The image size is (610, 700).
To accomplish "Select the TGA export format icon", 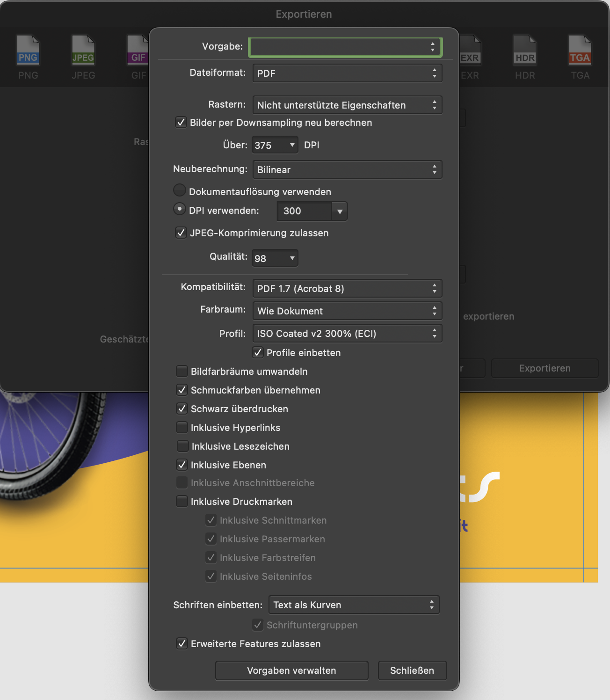I will tap(580, 51).
